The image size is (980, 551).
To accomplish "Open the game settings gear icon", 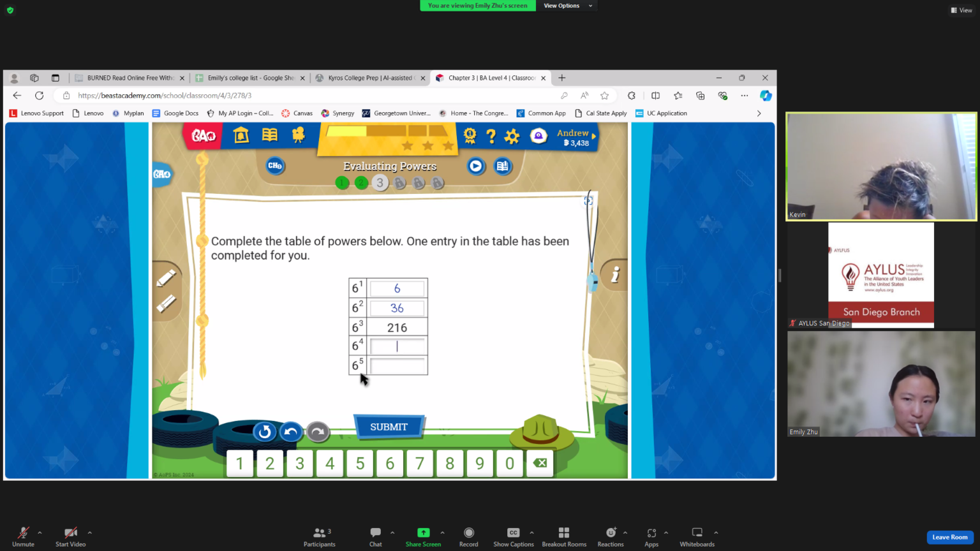I will click(512, 136).
